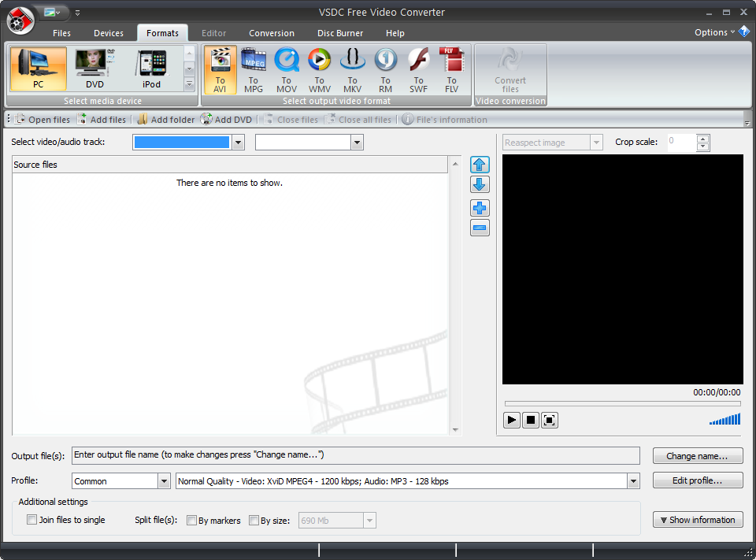Select the iPod media device
Viewport: 756px width, 560px height.
[151, 69]
